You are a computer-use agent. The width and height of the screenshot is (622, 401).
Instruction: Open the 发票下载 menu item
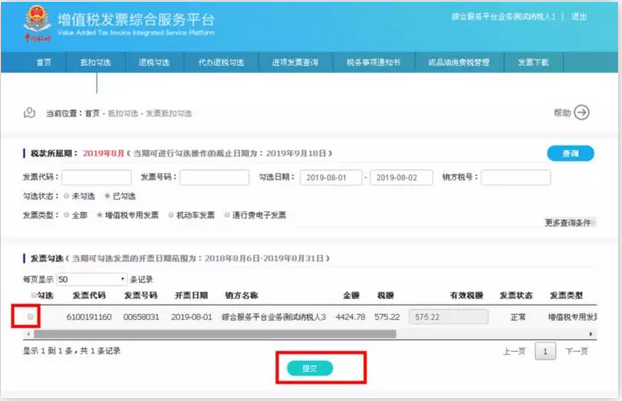[533, 63]
